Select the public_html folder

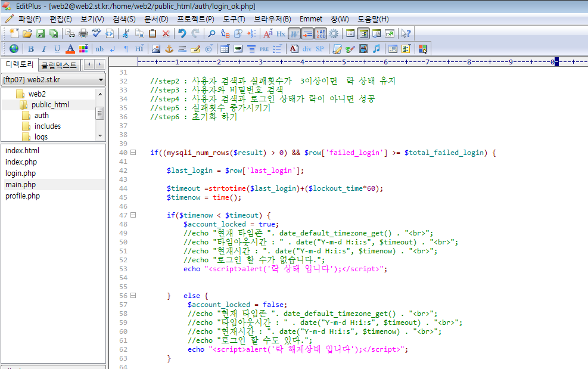50,105
